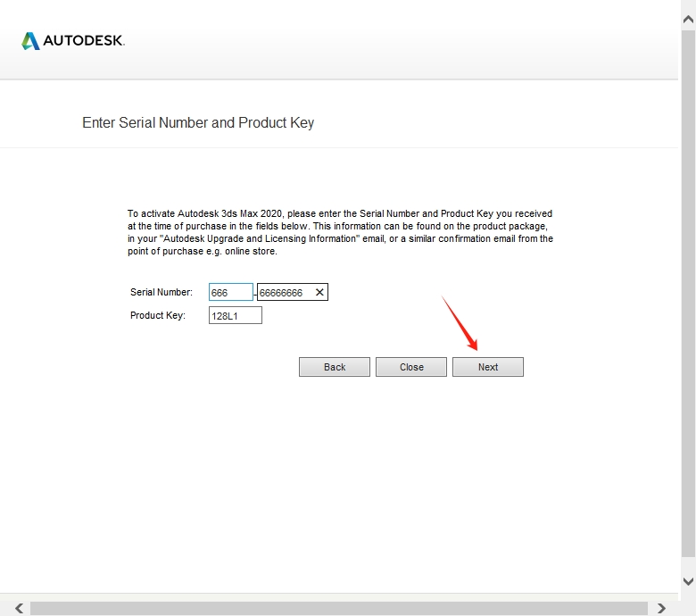696x616 pixels.
Task: Click the "Product Key:" label
Action: tap(158, 315)
